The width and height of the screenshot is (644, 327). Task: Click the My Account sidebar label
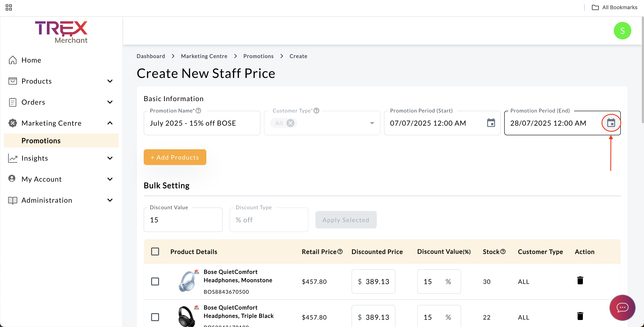[41, 179]
